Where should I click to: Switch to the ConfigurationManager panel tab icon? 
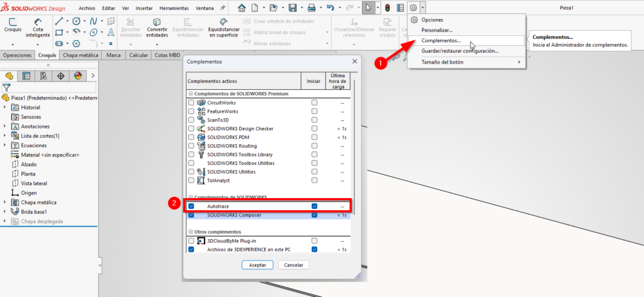[x=43, y=76]
